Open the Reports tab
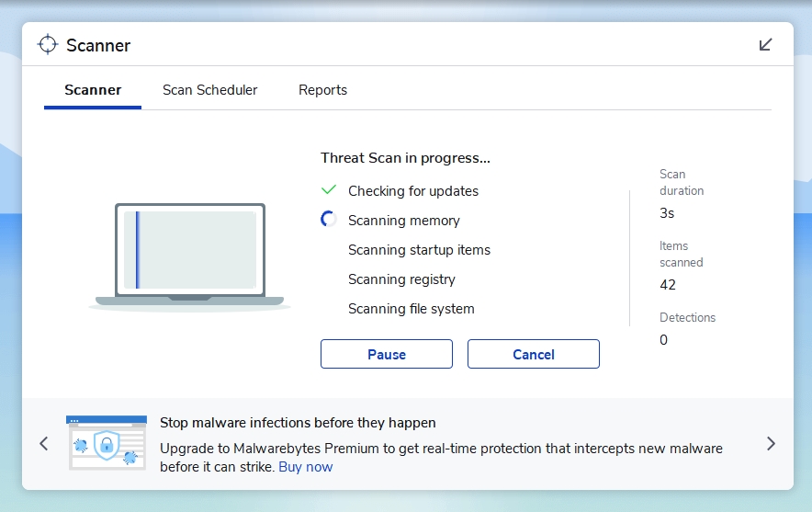 pyautogui.click(x=322, y=90)
